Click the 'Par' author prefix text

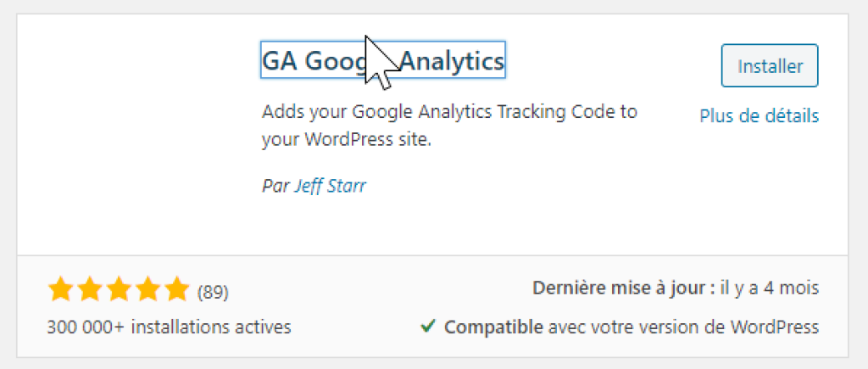275,186
